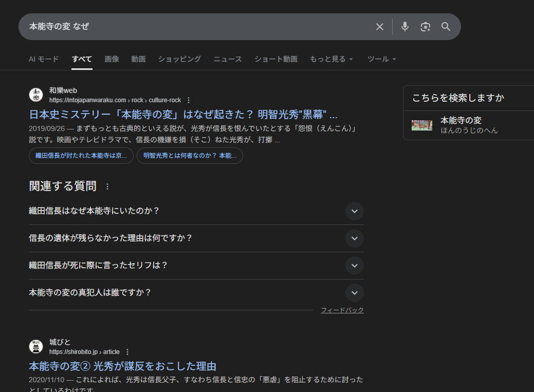Switch to the ニュース tab
The height and width of the screenshot is (392, 534).
point(228,59)
